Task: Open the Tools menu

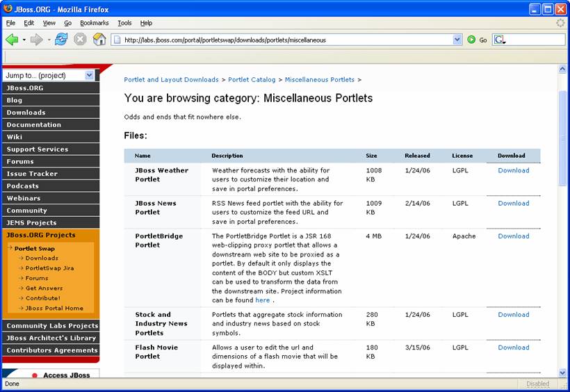Action: 124,23
